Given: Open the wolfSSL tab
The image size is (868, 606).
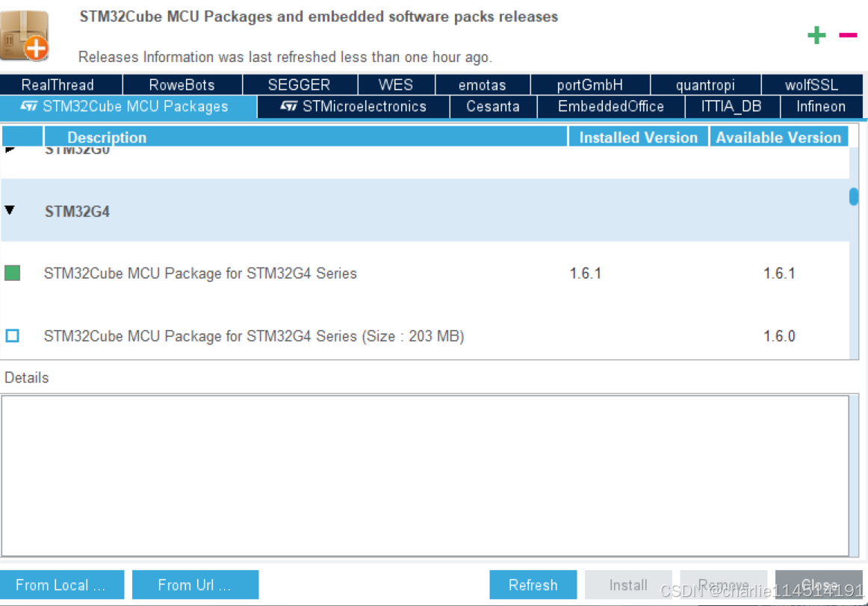Looking at the screenshot, I should click(x=812, y=84).
